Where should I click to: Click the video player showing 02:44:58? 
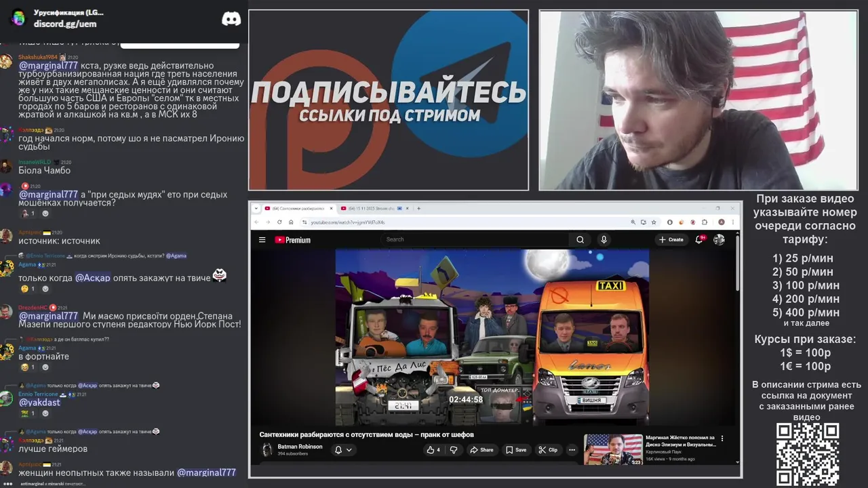point(492,337)
